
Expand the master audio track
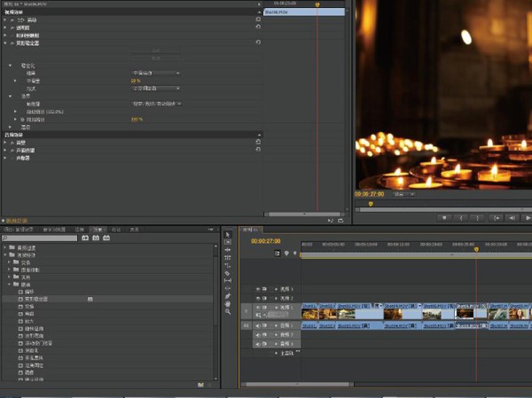(276, 353)
